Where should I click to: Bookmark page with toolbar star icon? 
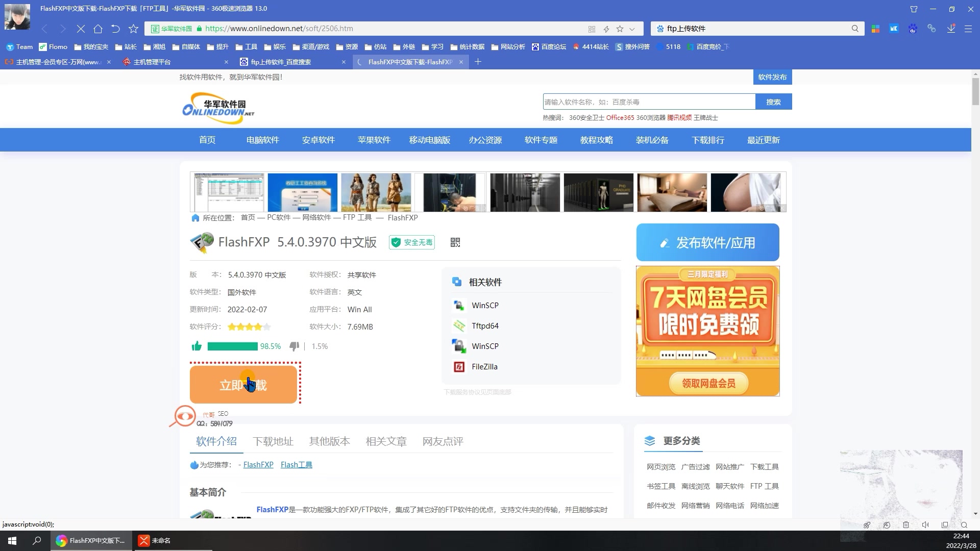coord(133,29)
